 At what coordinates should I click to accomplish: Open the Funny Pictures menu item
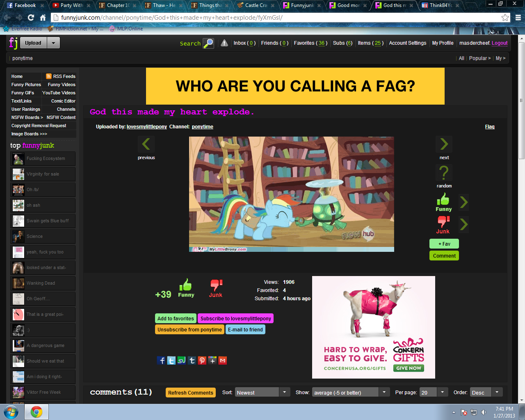26,84
